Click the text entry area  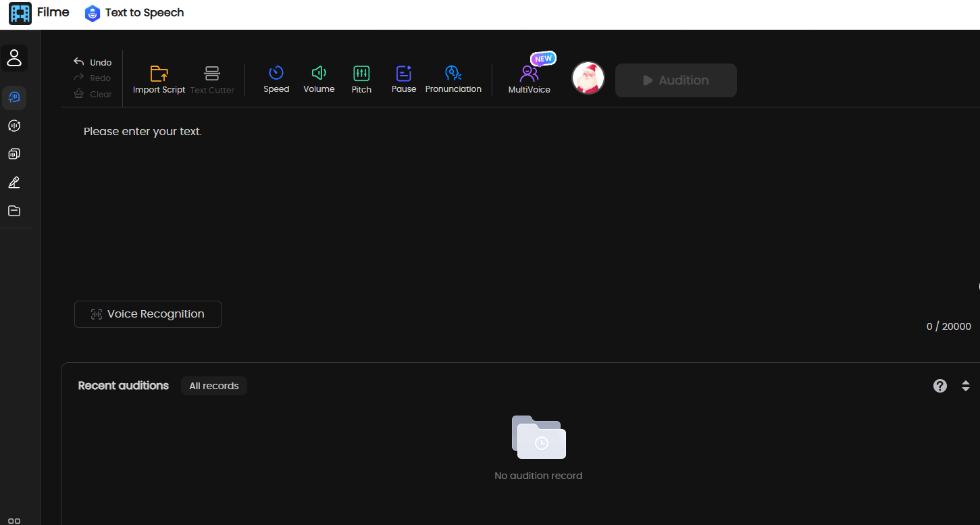[x=520, y=203]
